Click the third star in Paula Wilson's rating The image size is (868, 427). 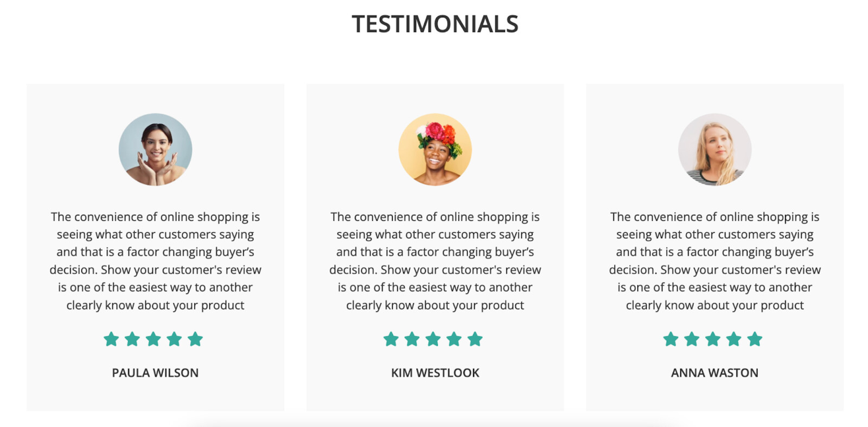click(154, 340)
